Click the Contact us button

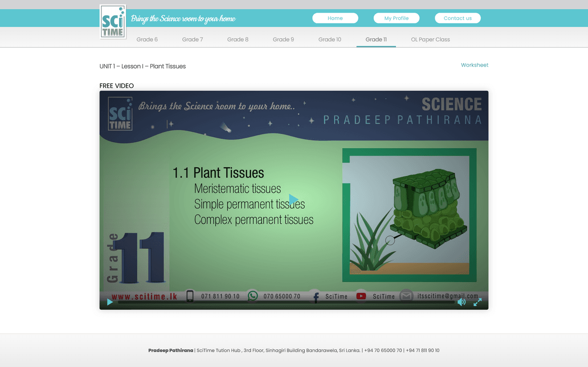pyautogui.click(x=458, y=18)
